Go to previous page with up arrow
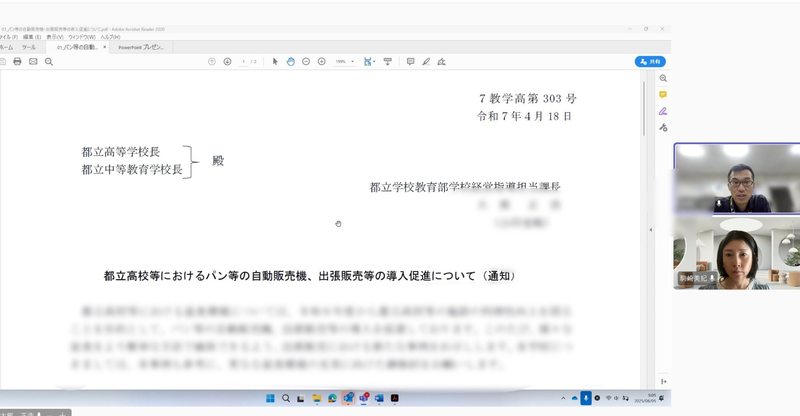The height and width of the screenshot is (416, 800). pos(211,61)
